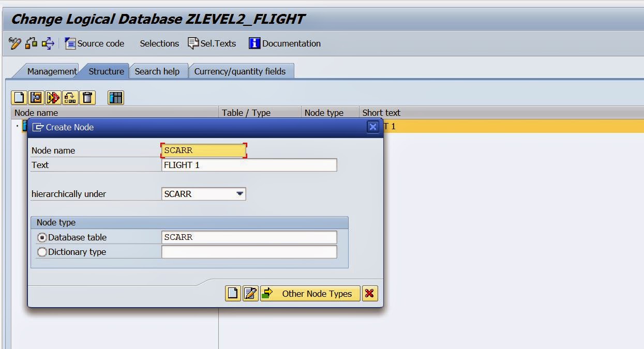
Task: Delete a node with the trash icon
Action: [x=87, y=97]
